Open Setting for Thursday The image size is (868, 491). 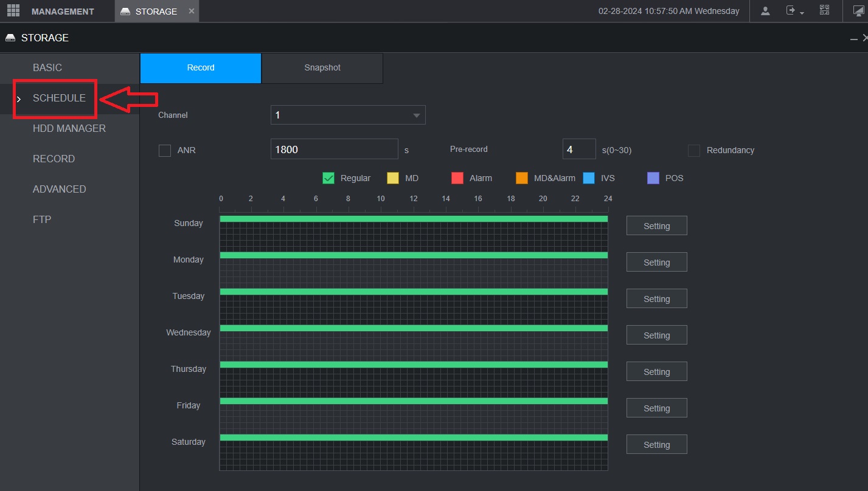[x=657, y=371]
